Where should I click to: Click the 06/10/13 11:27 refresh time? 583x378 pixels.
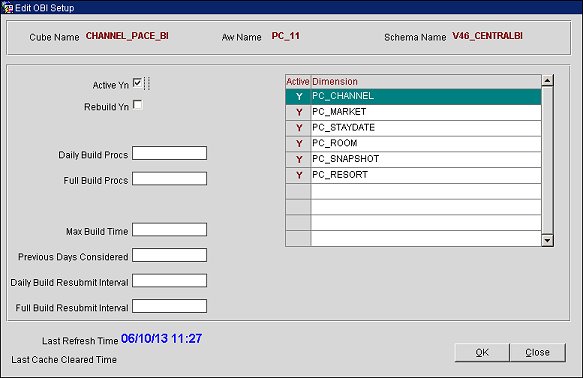161,339
